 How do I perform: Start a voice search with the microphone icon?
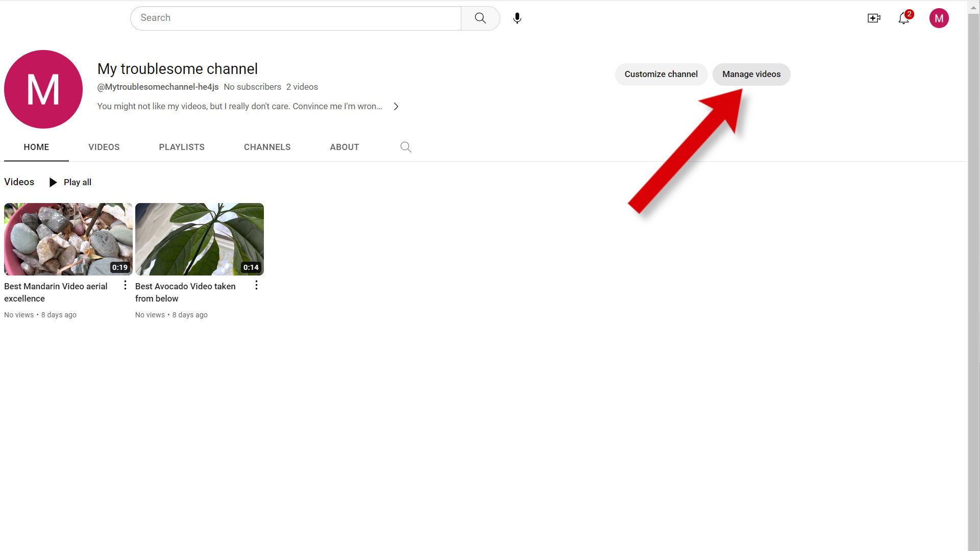tap(517, 18)
